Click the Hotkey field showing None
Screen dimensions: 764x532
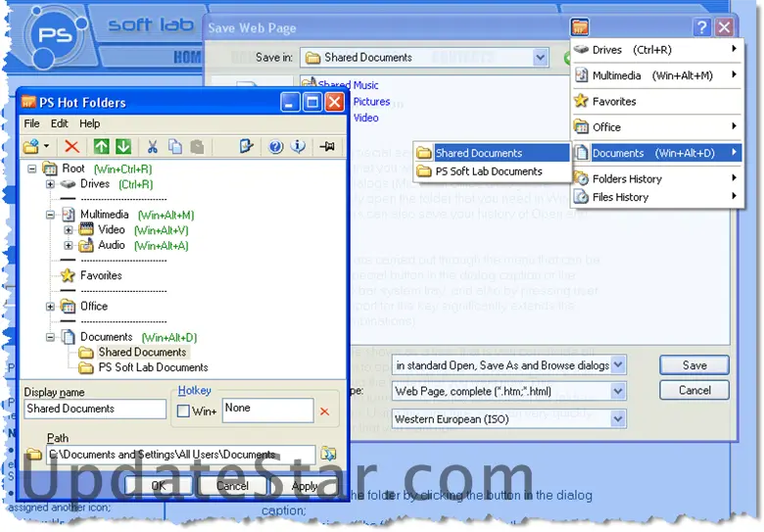click(x=267, y=411)
